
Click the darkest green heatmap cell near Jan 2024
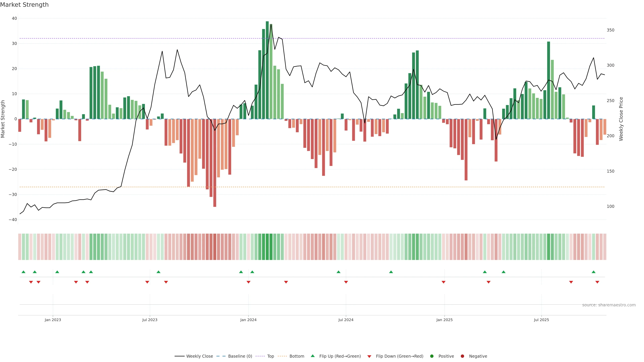click(x=267, y=247)
